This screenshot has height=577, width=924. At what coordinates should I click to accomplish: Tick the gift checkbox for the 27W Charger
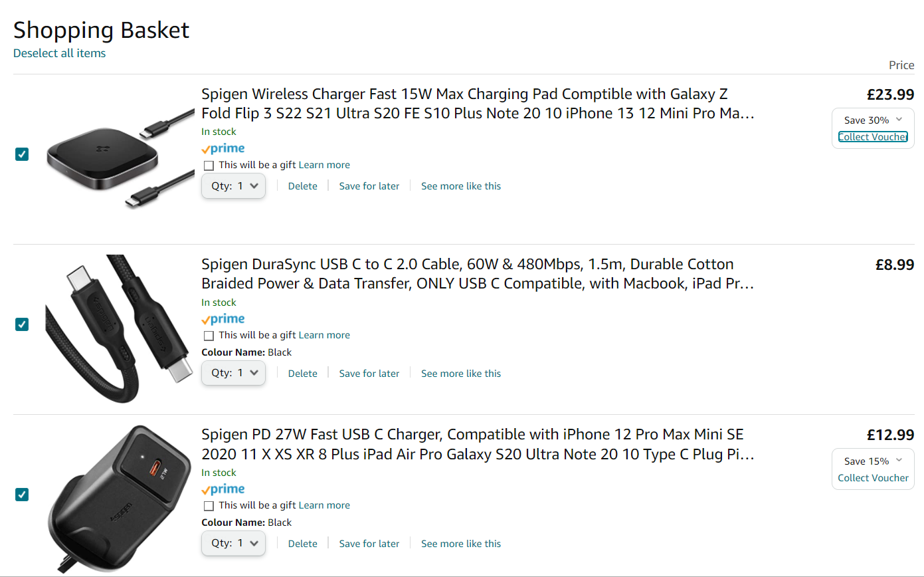[x=209, y=505]
